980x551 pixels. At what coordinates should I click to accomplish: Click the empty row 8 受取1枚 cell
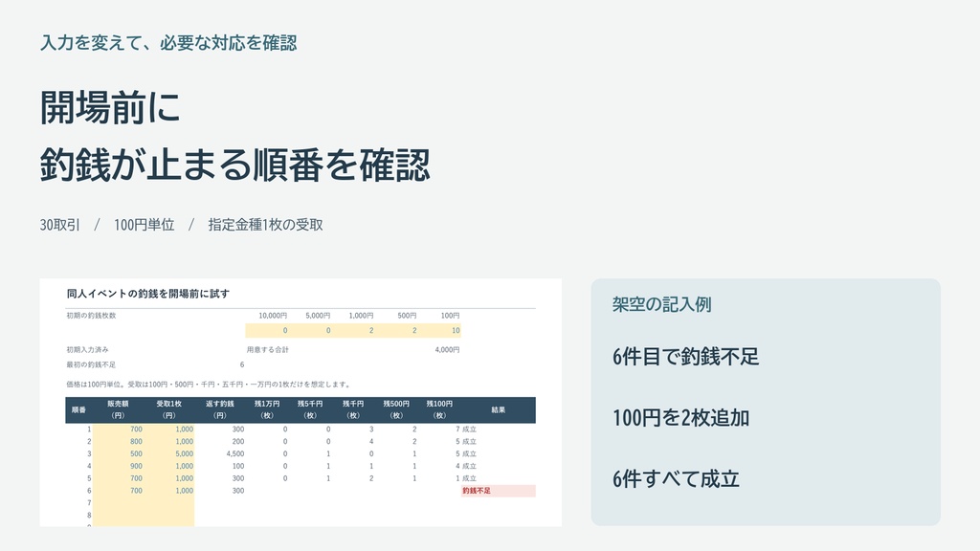169,516
